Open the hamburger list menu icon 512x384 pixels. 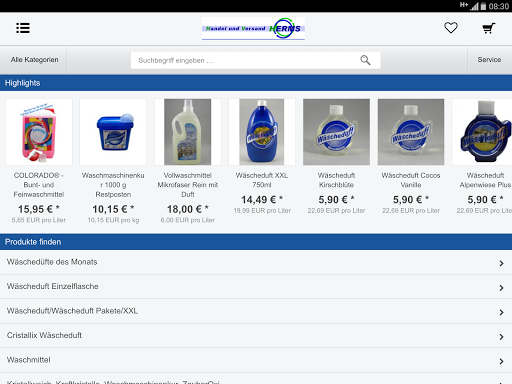tap(23, 28)
